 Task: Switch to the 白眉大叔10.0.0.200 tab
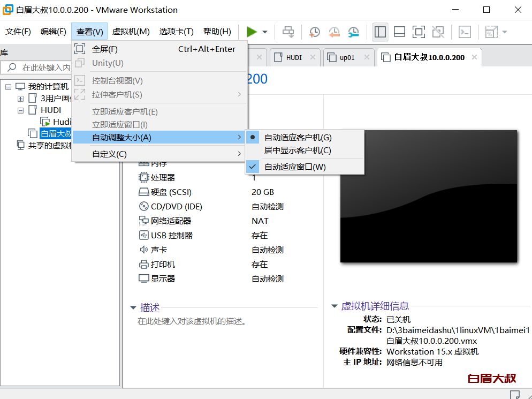tap(429, 57)
